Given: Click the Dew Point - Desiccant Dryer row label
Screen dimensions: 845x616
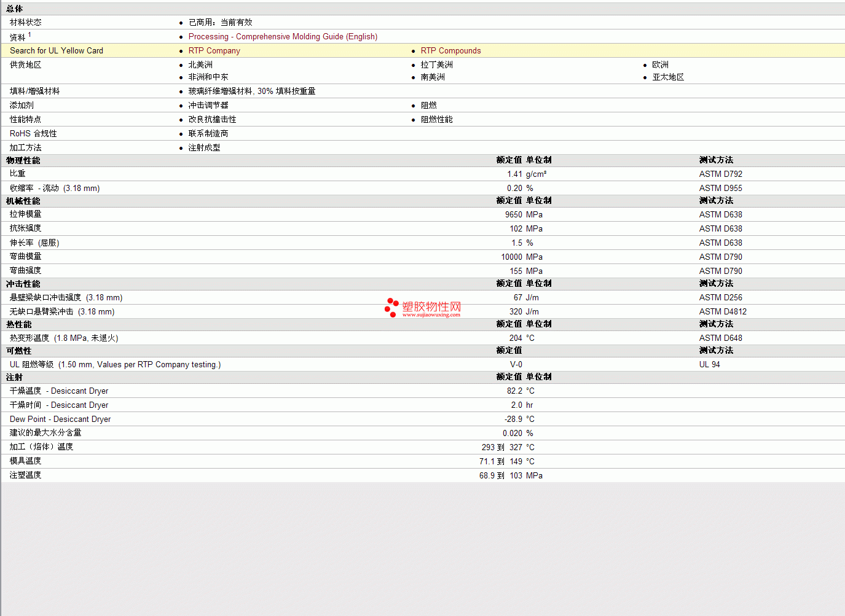Looking at the screenshot, I should click(x=60, y=419).
